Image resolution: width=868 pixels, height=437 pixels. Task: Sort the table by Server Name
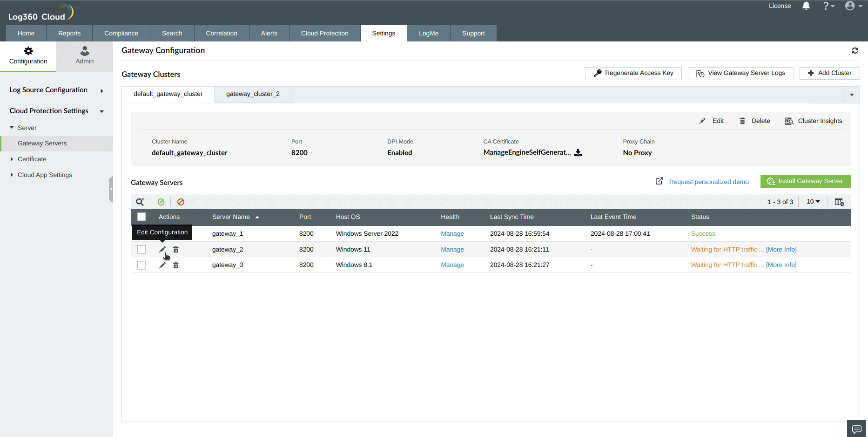point(231,217)
